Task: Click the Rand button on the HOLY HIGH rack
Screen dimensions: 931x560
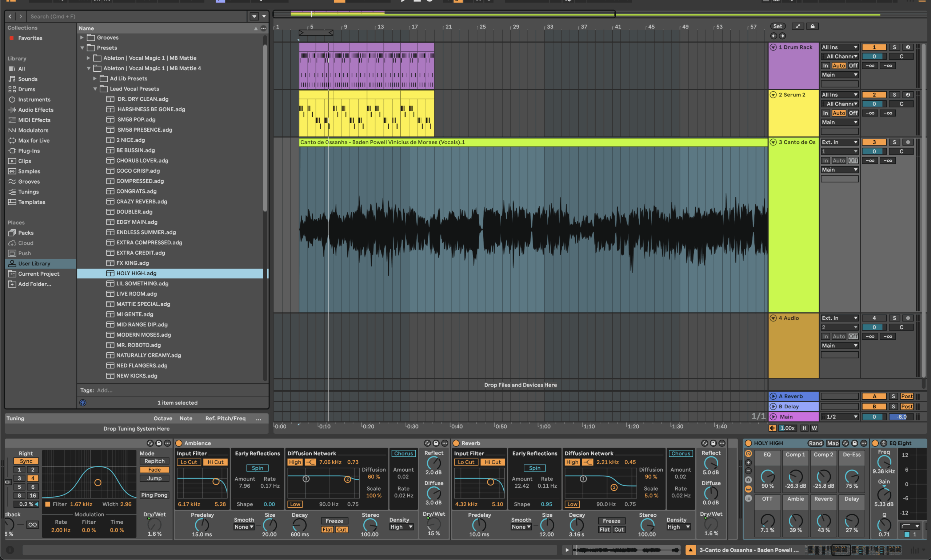Action: tap(816, 443)
